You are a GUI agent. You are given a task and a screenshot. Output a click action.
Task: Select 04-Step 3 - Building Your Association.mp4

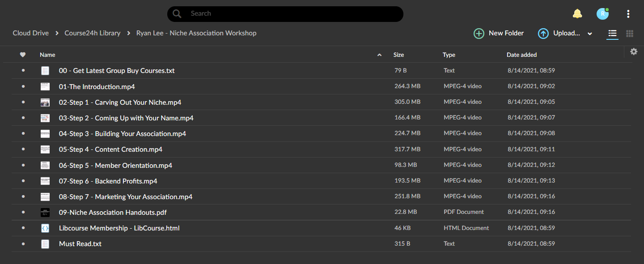[123, 134]
